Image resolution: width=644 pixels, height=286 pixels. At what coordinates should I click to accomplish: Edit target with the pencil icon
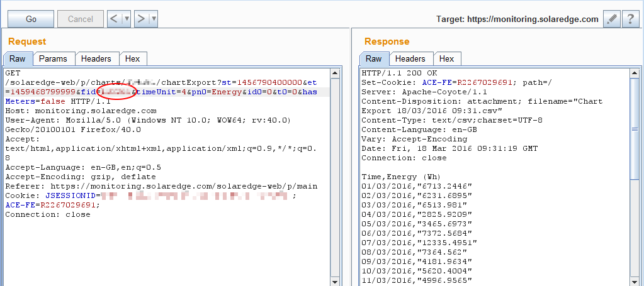(x=611, y=19)
